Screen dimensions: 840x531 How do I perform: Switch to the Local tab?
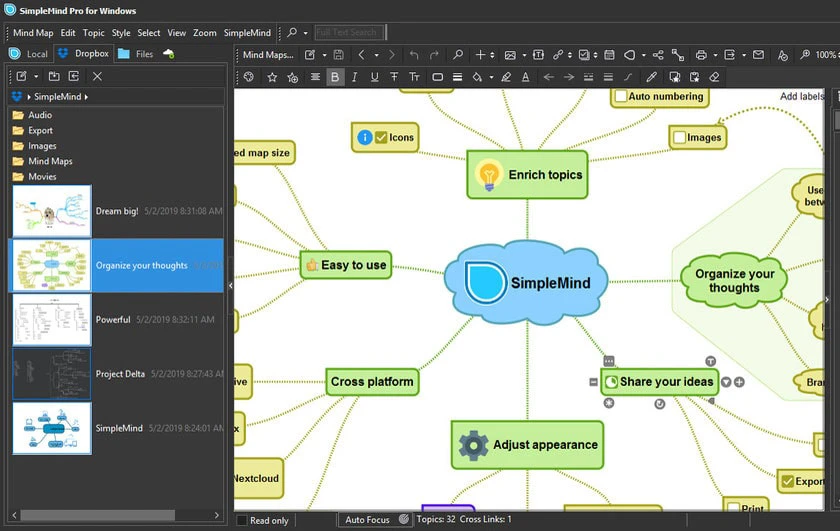pos(29,54)
